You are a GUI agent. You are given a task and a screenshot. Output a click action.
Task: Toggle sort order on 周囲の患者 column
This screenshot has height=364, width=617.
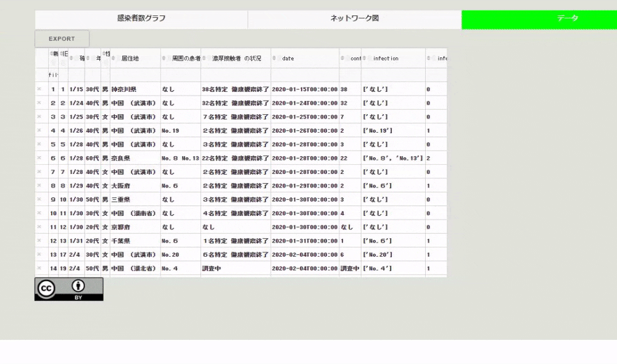164,57
